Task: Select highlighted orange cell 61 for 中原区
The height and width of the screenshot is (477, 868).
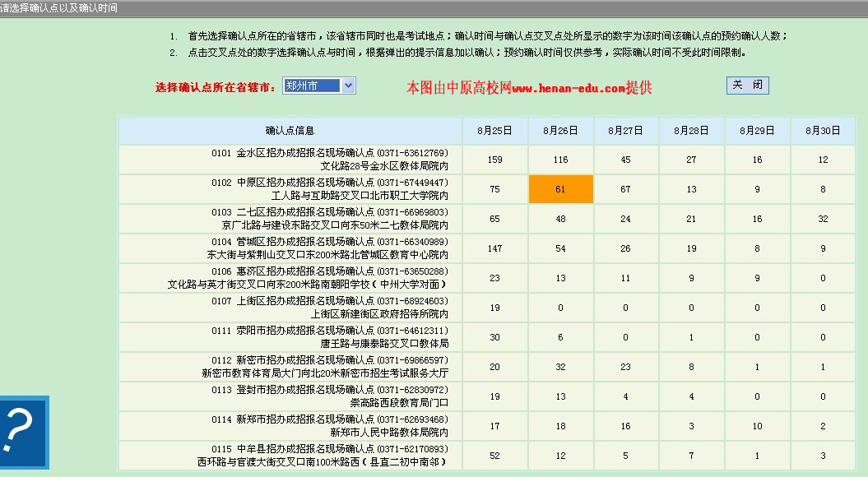Action: [x=560, y=189]
